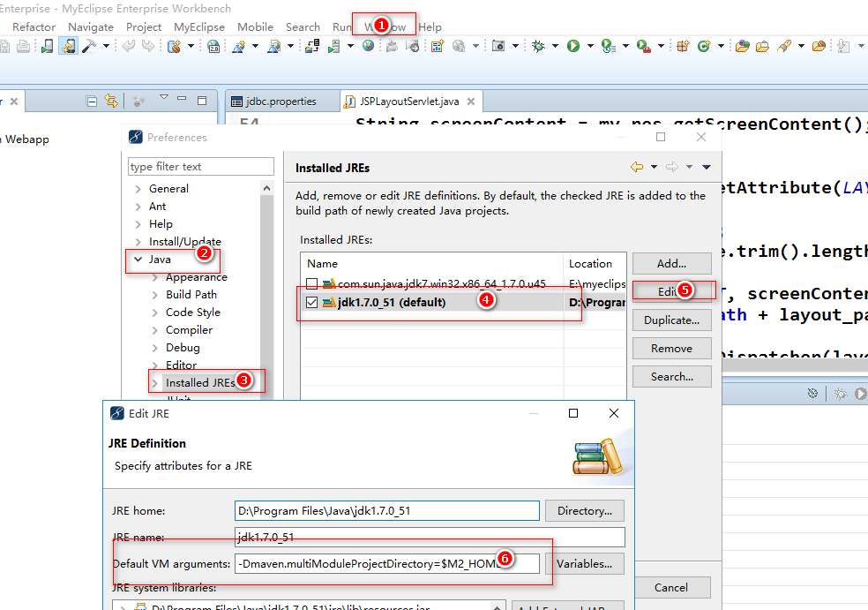
Task: Expand the Compiler node
Action: point(155,330)
